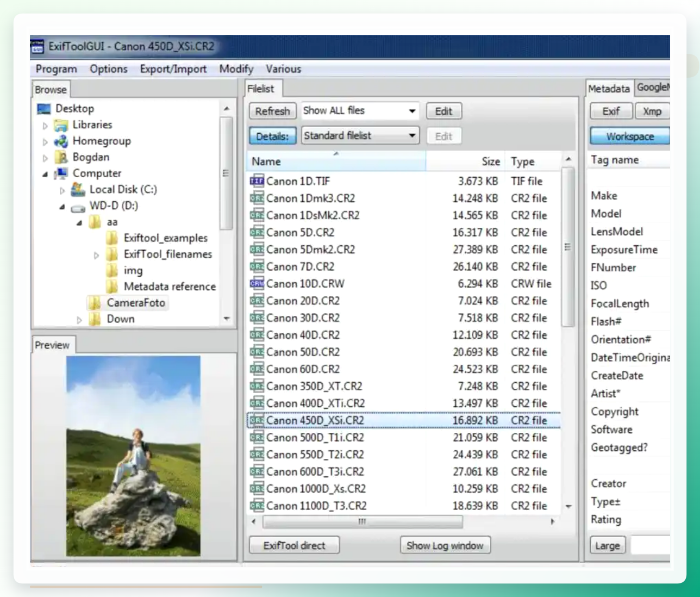This screenshot has width=700, height=597.
Task: Toggle the Details: button in Filelist
Action: tap(272, 136)
